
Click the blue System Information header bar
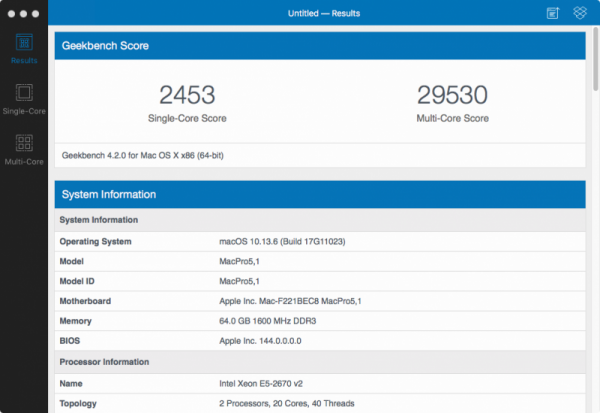click(319, 194)
